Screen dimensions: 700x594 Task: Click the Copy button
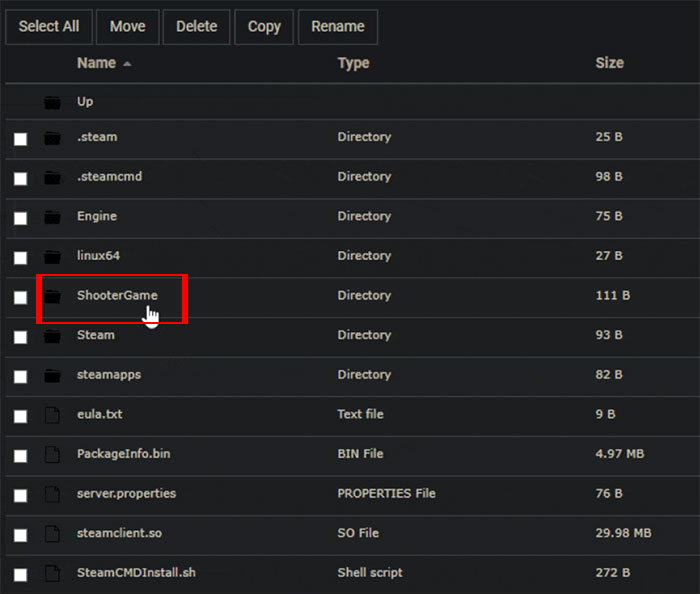[x=264, y=27]
